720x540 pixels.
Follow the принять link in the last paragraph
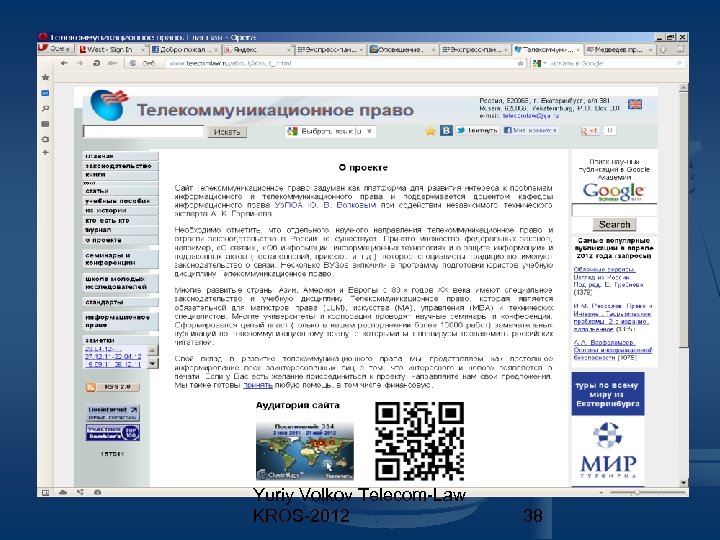click(x=258, y=385)
